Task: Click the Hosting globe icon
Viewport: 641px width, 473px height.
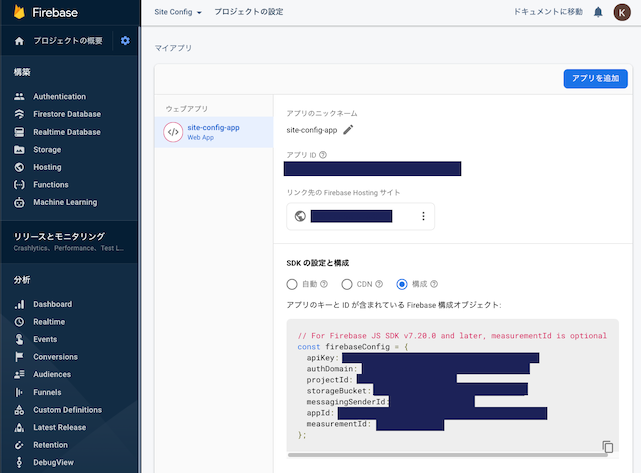Action: [x=19, y=167]
